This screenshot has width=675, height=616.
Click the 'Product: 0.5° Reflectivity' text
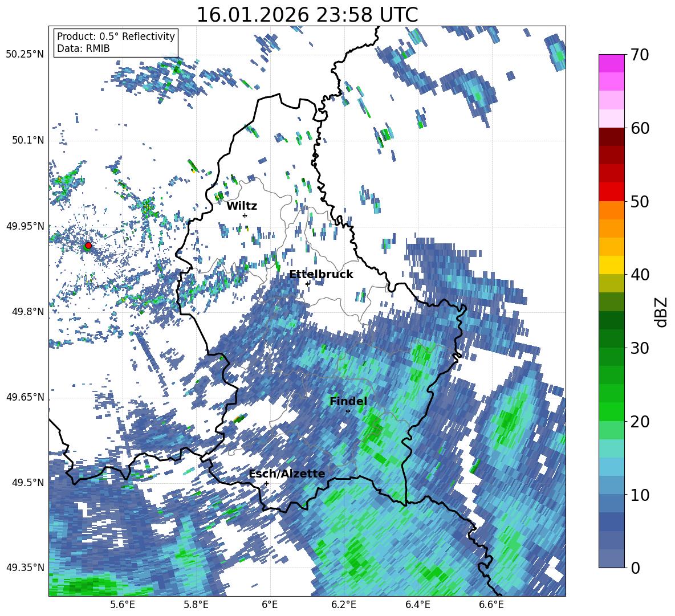coord(116,36)
